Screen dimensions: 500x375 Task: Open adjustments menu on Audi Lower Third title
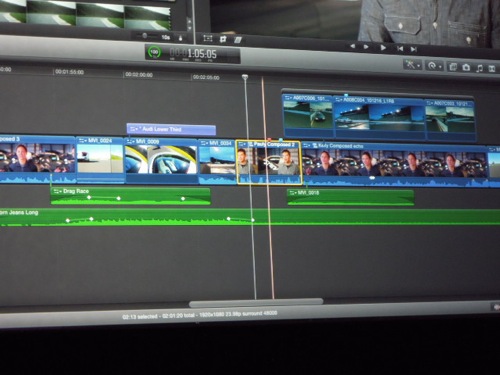[x=135, y=129]
